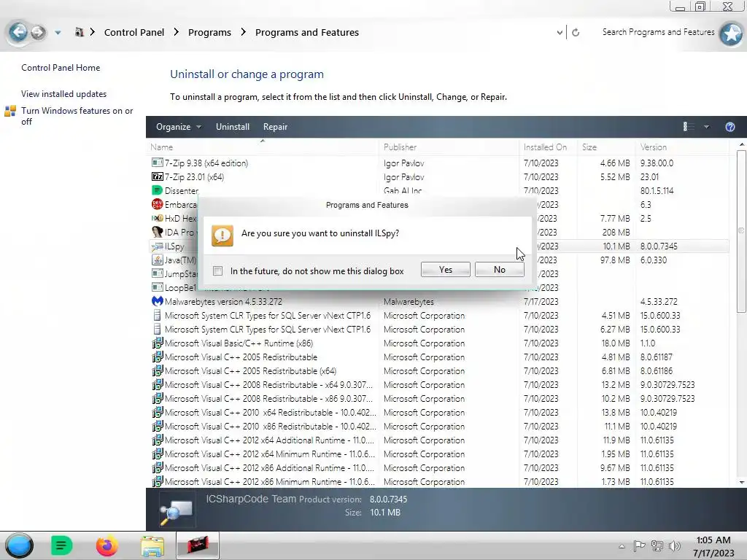Open the green Dissenter taskbar app

click(61, 545)
